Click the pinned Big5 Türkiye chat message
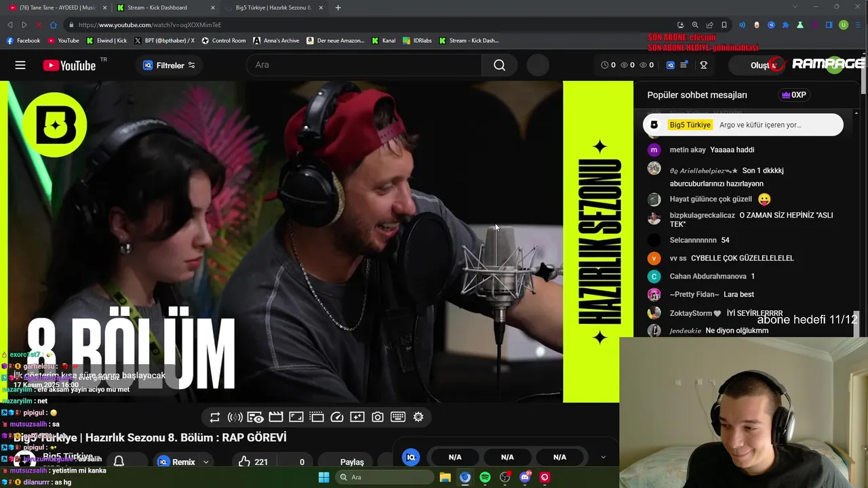The width and height of the screenshot is (868, 488). point(743,125)
